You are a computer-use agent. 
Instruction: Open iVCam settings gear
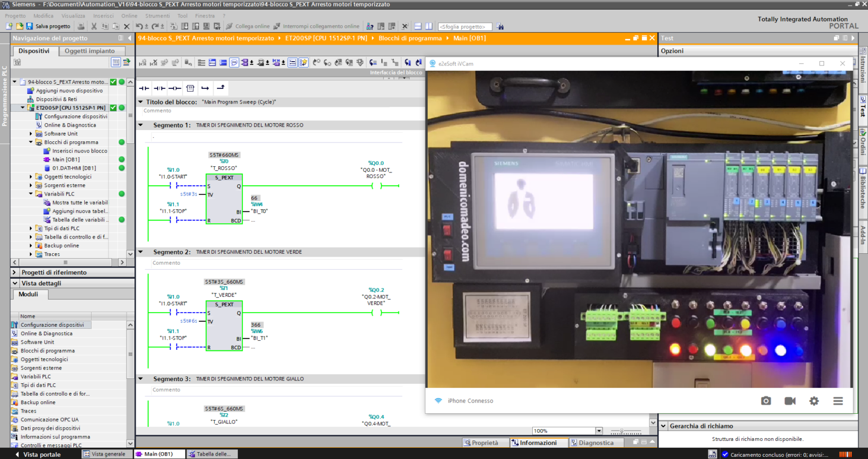(x=814, y=401)
